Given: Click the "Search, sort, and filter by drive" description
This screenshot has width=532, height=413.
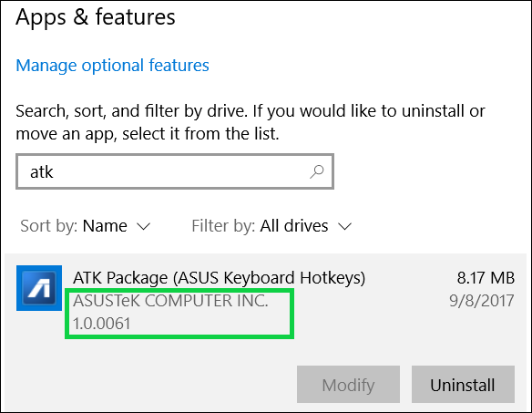Looking at the screenshot, I should 251,122.
